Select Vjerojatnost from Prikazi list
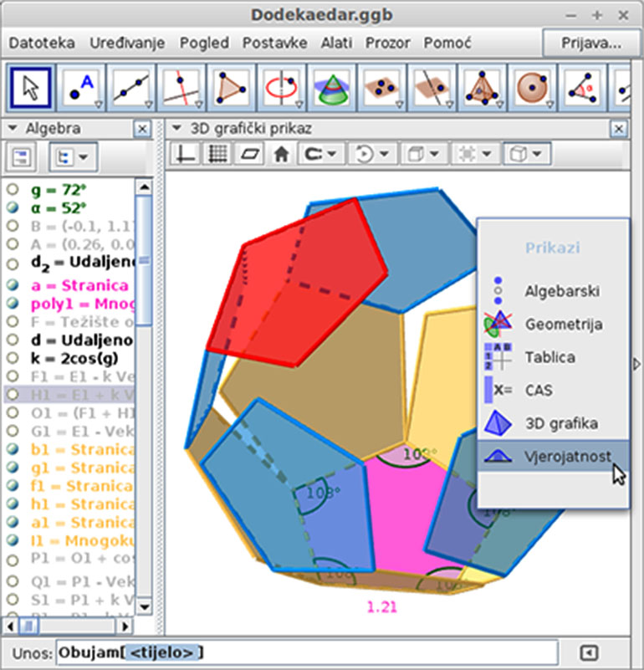The image size is (644, 670). pos(567,457)
